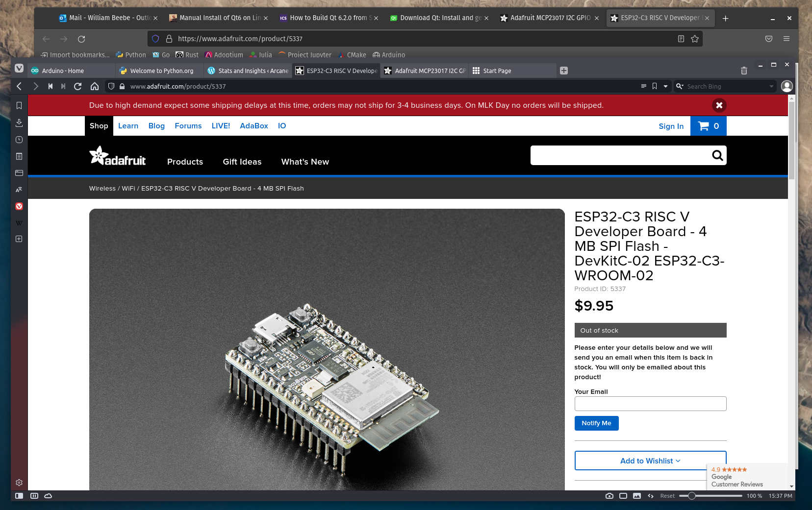The width and height of the screenshot is (812, 510).
Task: Reload page in Firefox window
Action: point(81,39)
